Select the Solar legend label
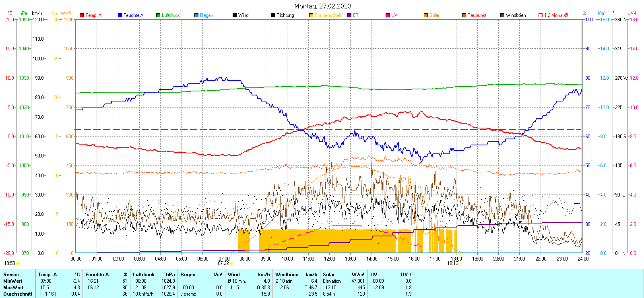 coord(434,15)
